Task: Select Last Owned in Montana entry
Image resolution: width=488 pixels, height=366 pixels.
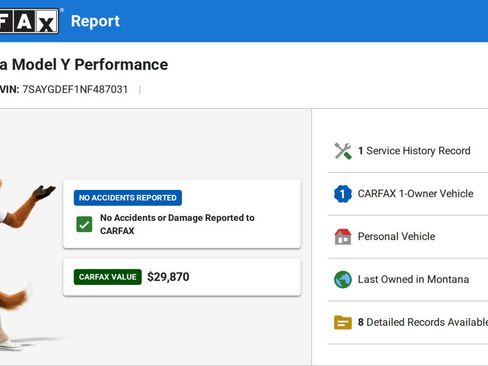Action: coord(413,279)
